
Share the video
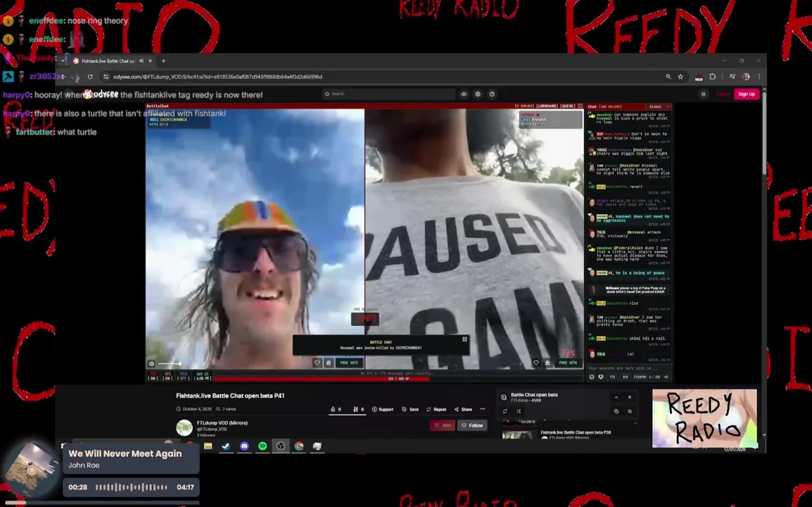click(463, 409)
